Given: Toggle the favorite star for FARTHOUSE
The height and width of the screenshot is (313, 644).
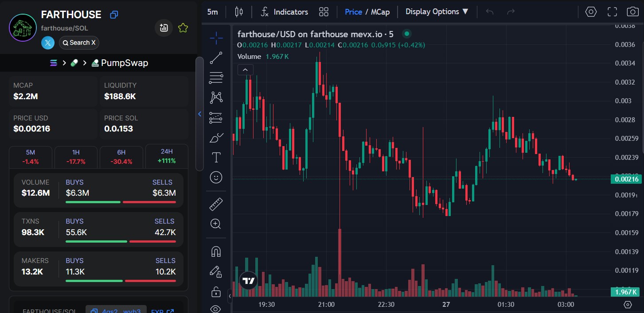Looking at the screenshot, I should tap(183, 28).
